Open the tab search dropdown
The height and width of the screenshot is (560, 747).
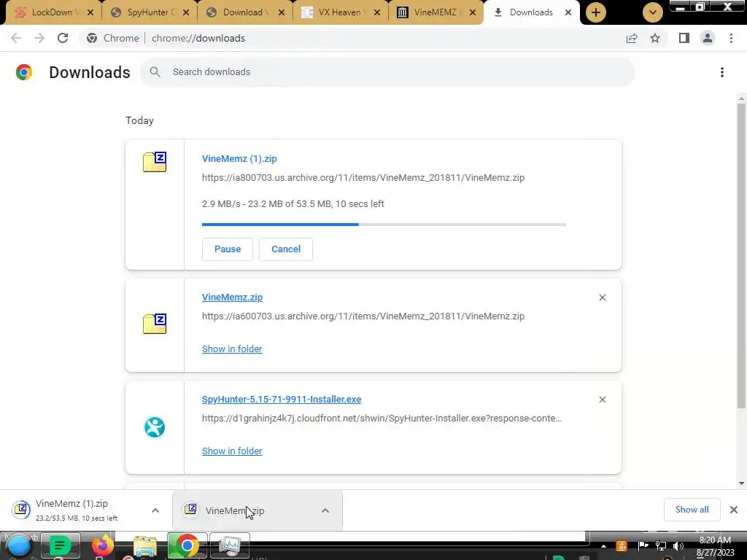click(x=653, y=12)
